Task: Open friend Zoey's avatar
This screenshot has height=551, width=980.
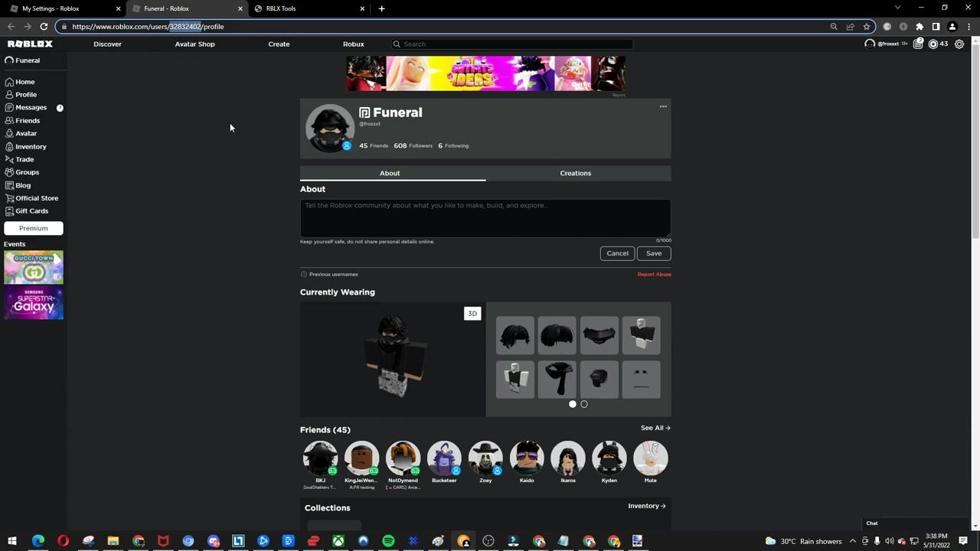Action: (x=485, y=458)
